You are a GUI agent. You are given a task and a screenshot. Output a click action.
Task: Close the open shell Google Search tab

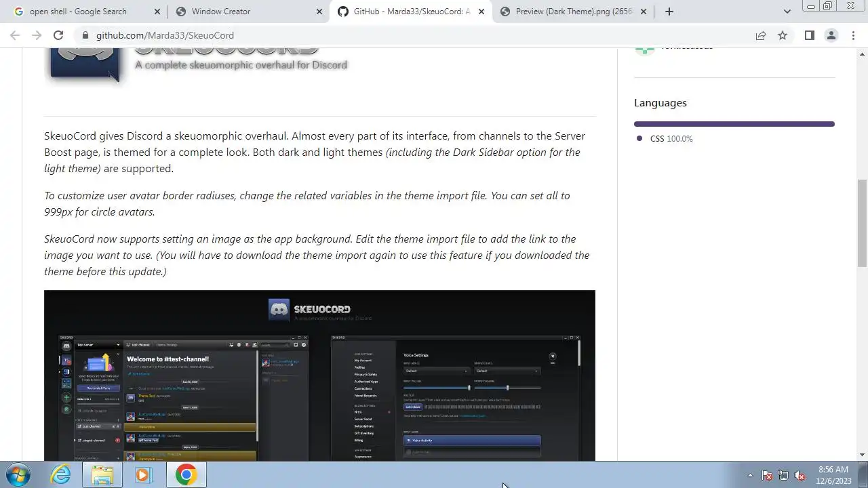pyautogui.click(x=157, y=12)
